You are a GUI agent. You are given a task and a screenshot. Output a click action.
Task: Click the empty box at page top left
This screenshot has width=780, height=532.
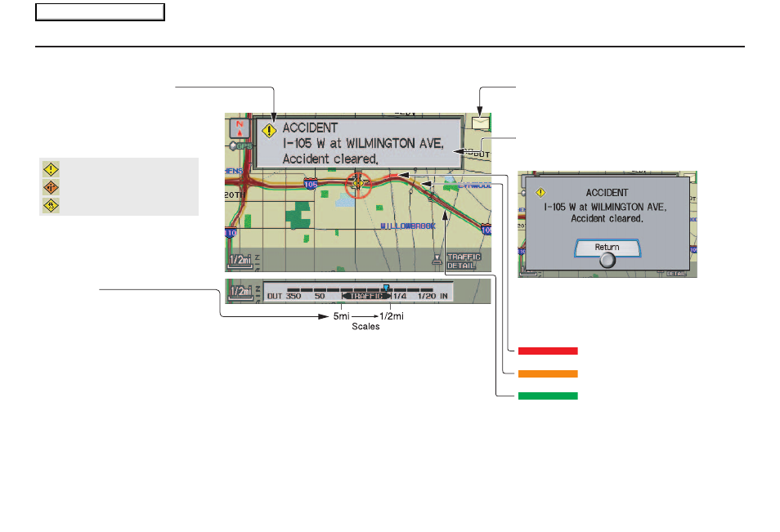100,12
